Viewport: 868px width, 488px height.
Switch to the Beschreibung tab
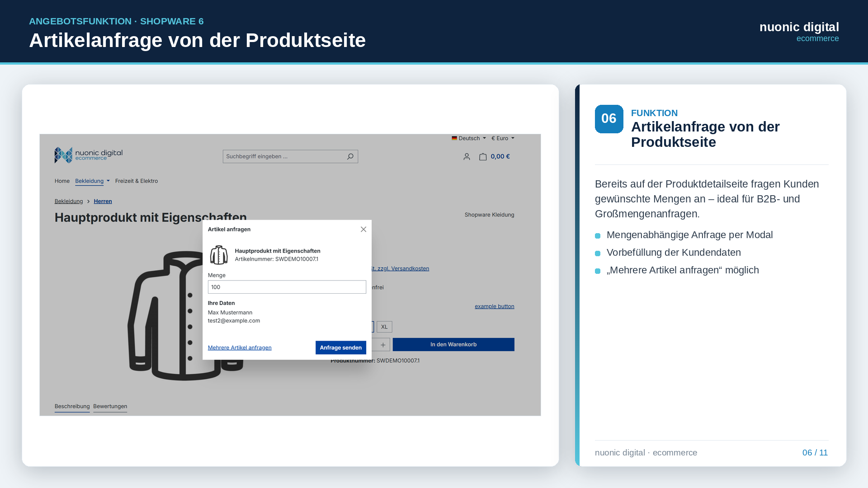[x=72, y=407]
